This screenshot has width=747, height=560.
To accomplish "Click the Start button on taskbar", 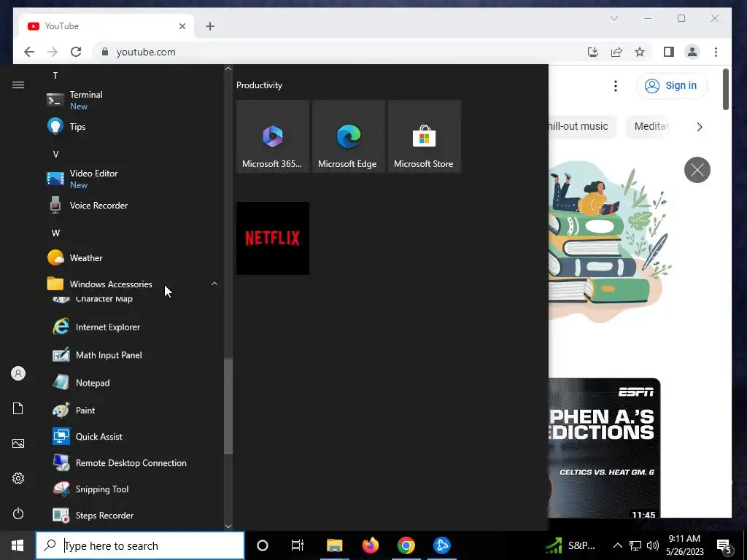I will click(18, 545).
